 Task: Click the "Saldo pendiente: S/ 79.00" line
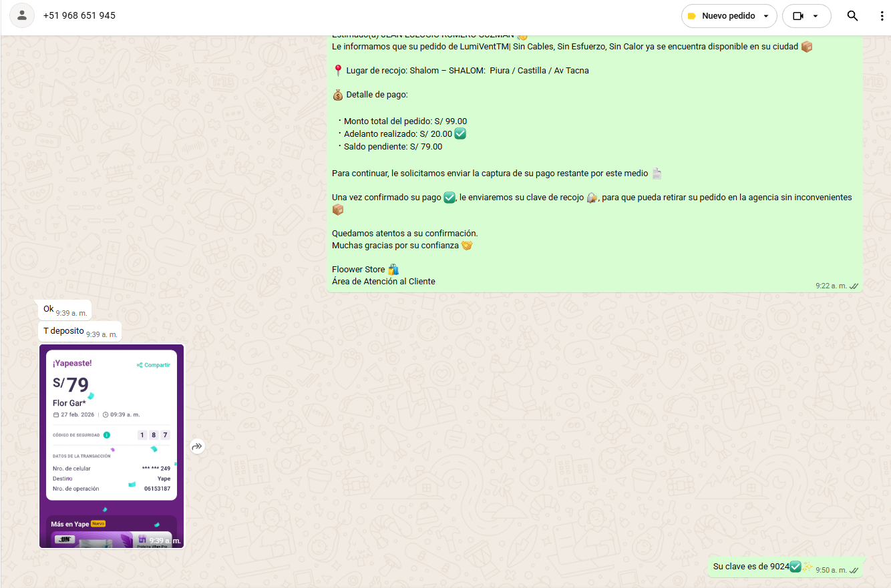pyautogui.click(x=393, y=146)
